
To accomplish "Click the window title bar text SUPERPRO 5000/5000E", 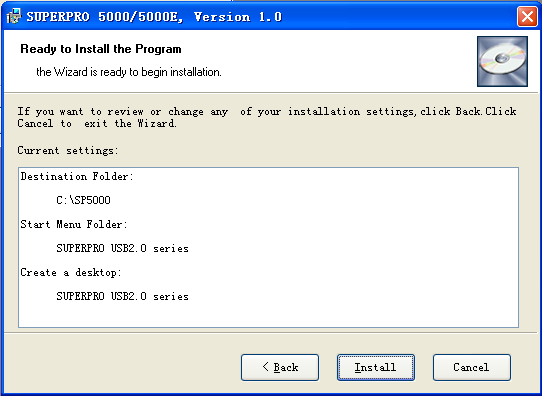I will pos(105,17).
